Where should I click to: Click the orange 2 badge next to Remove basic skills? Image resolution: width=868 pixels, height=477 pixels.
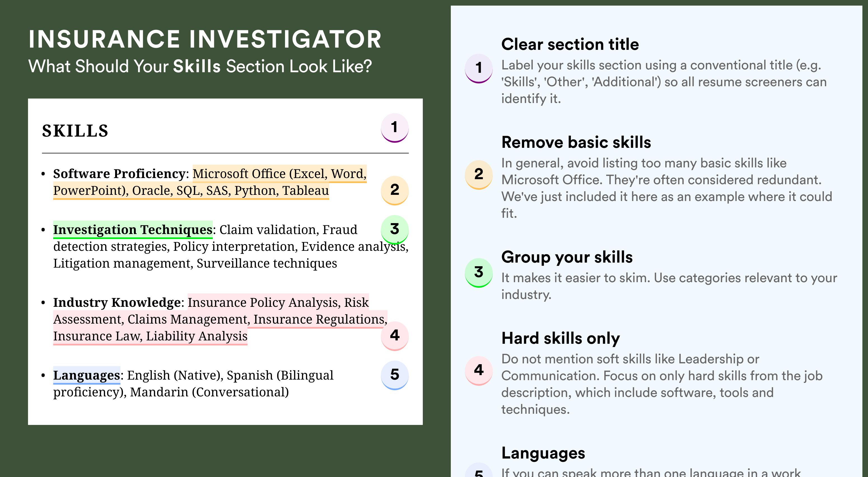click(479, 175)
